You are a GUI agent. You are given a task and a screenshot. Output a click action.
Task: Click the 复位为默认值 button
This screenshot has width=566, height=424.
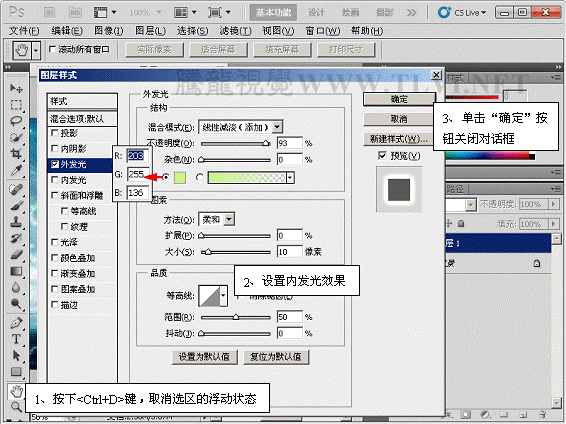[276, 357]
